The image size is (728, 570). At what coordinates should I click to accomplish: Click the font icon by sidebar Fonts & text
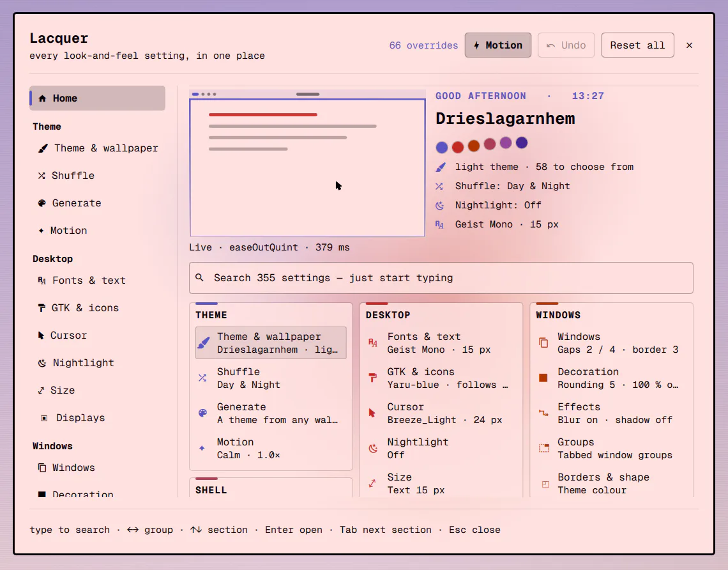point(42,281)
